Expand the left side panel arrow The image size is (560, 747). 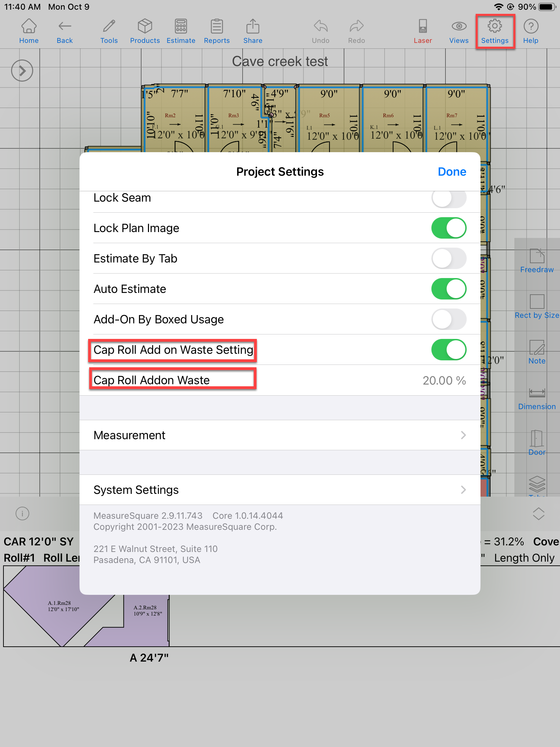(x=22, y=71)
